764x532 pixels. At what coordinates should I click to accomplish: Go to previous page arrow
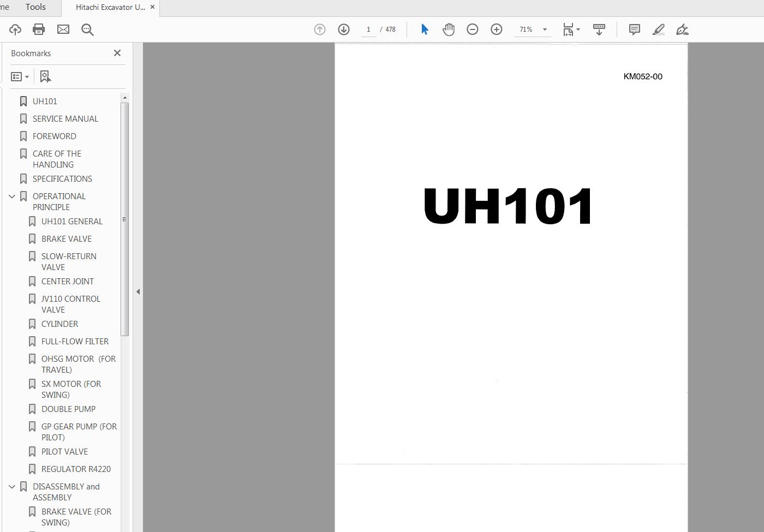click(x=320, y=29)
